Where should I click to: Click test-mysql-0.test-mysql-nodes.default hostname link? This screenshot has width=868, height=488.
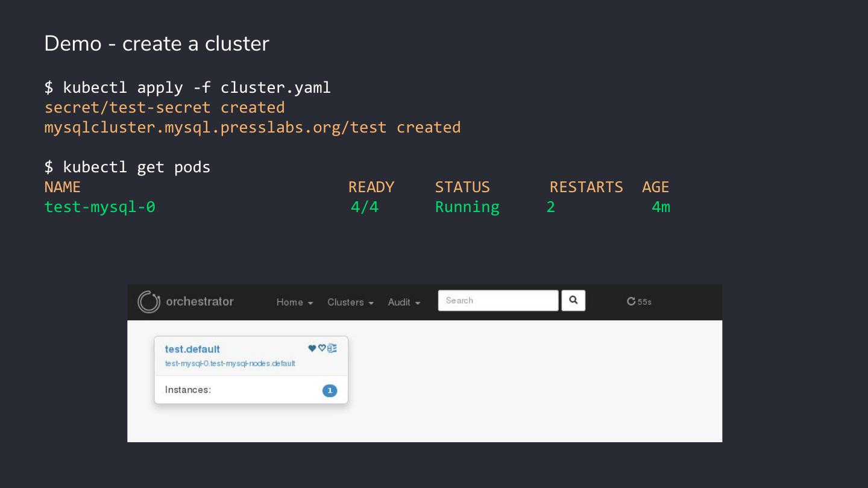[x=230, y=363]
